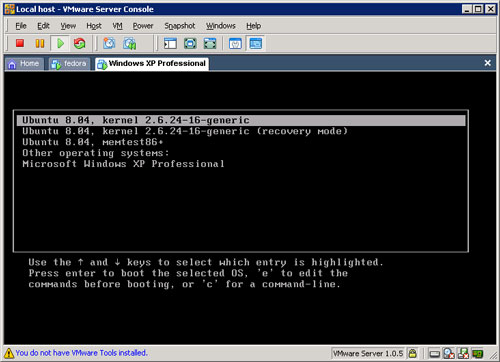Click the Reset VM button

[x=80, y=43]
